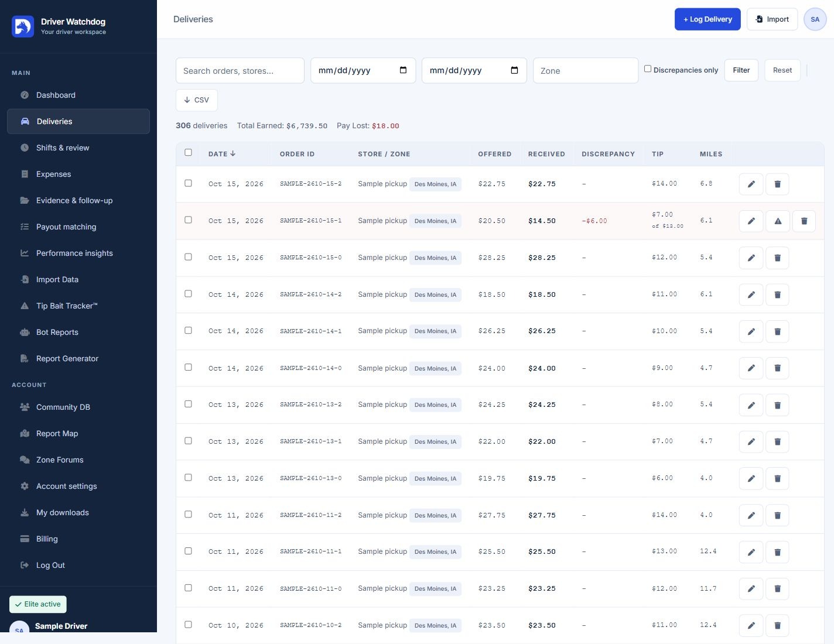Go to Billing page
Viewport: 834px width, 644px height.
78,539
